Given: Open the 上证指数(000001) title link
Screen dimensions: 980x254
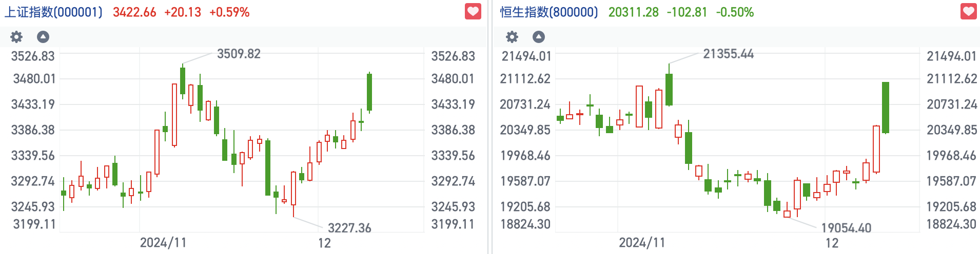Looking at the screenshot, I should coord(53,12).
